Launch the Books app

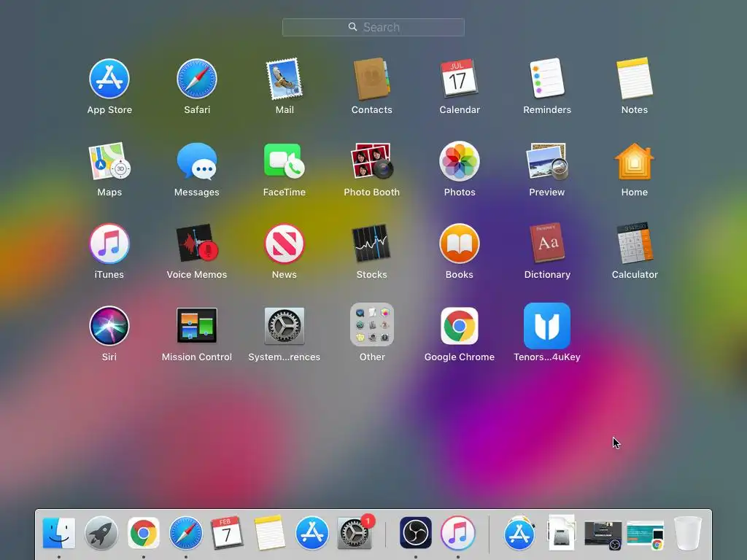coord(460,244)
